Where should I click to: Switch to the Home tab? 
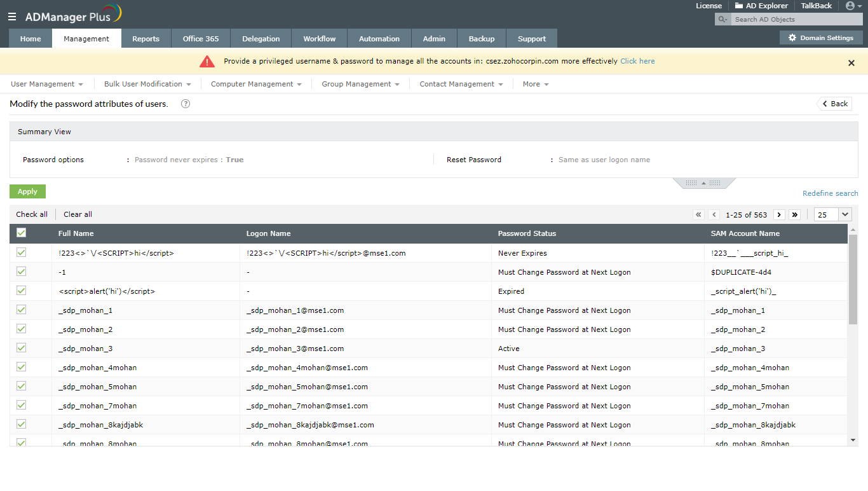pyautogui.click(x=31, y=39)
